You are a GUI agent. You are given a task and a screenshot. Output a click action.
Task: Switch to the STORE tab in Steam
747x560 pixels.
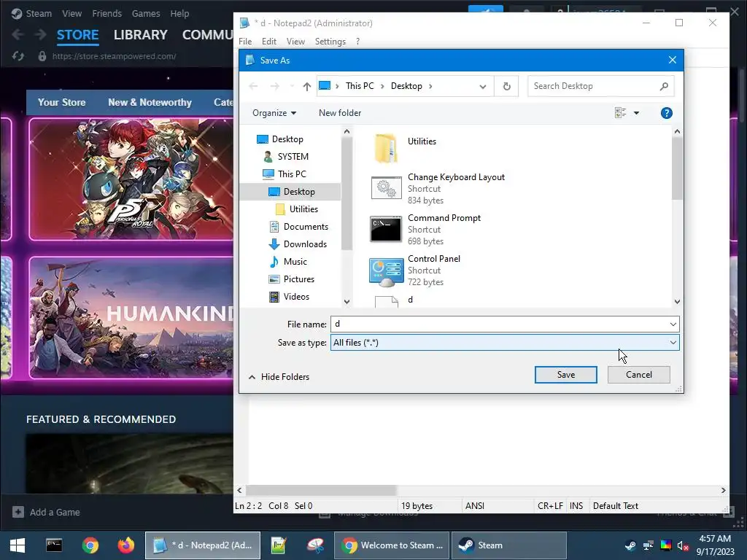pyautogui.click(x=77, y=35)
